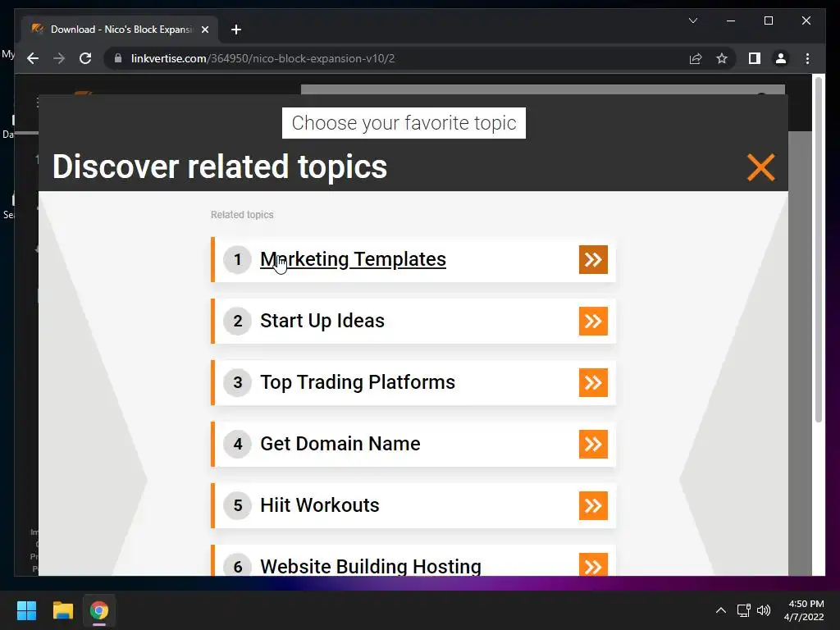Show hidden system tray icons
Screen dimensions: 840x630
720,610
